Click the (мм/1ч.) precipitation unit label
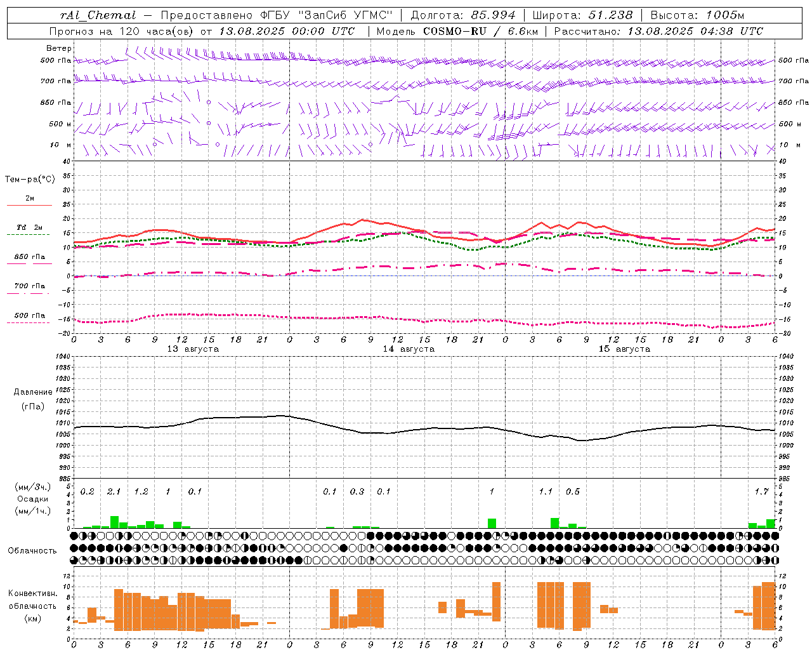Viewport: 812px width, 650px height. [x=33, y=511]
